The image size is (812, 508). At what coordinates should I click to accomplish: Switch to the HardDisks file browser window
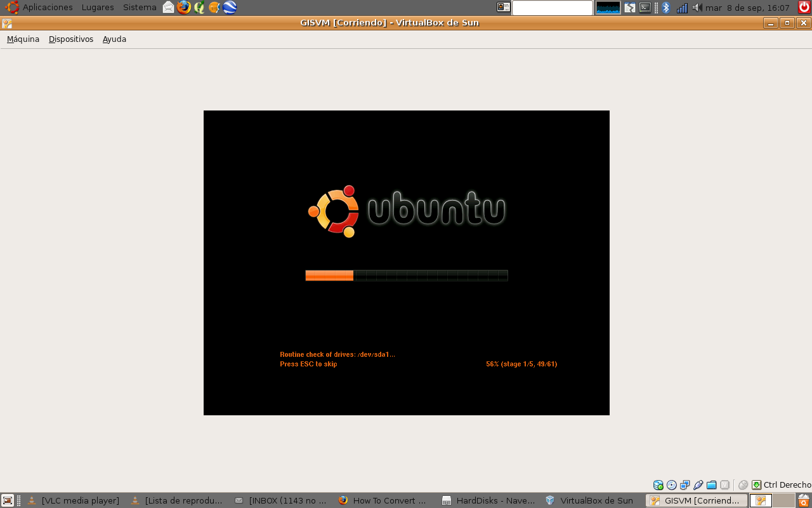tap(488, 500)
